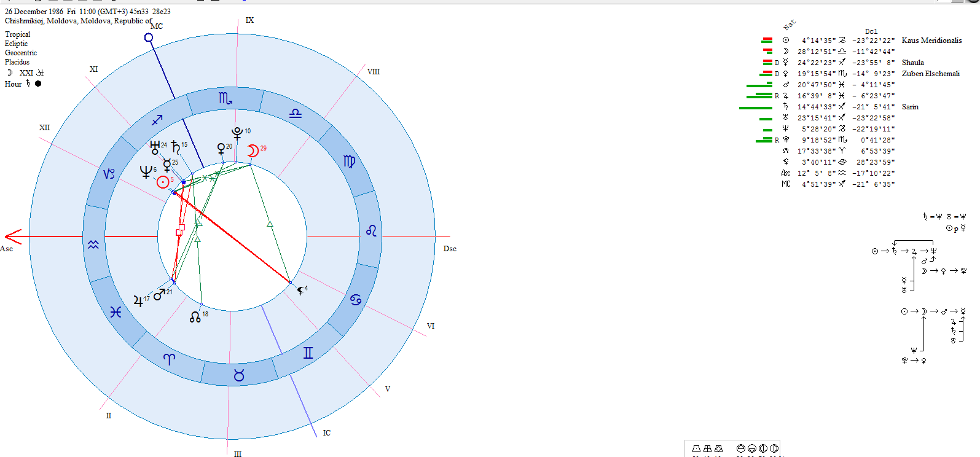
Task: Select the Virgo sign in the zodiac ring
Action: pyautogui.click(x=349, y=162)
